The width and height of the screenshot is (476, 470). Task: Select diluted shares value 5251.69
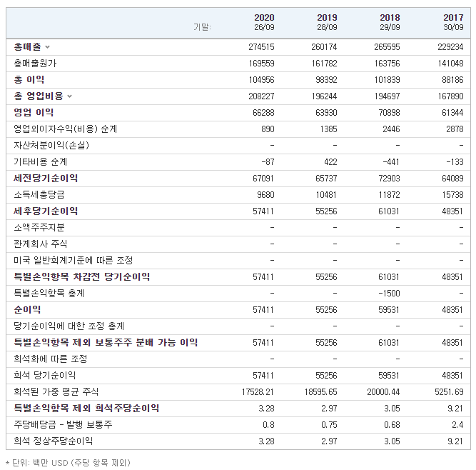(449, 392)
